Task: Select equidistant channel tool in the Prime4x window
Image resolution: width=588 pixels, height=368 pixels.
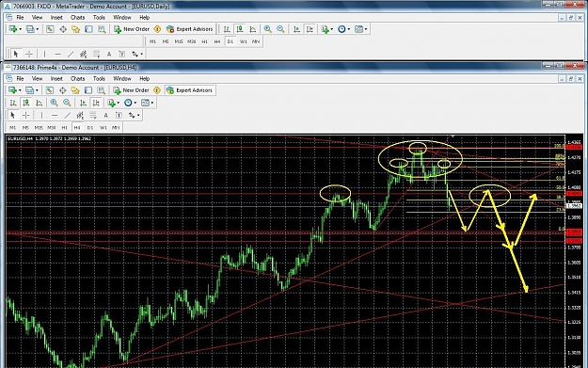Action: (80, 115)
